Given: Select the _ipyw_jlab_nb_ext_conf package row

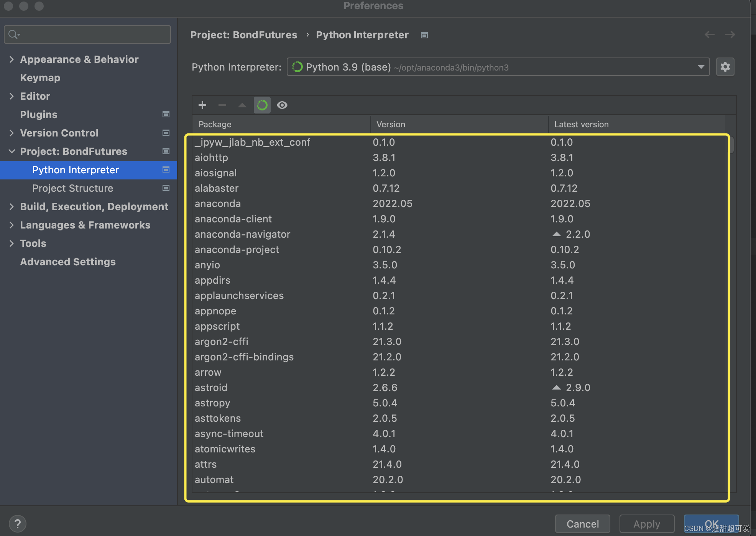Looking at the screenshot, I should point(459,142).
